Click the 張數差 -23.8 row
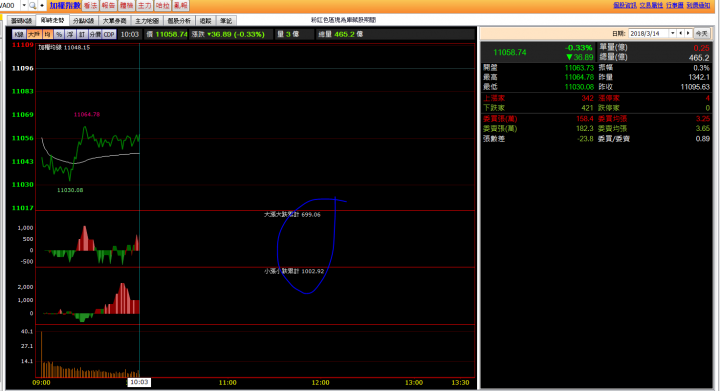 coord(539,139)
